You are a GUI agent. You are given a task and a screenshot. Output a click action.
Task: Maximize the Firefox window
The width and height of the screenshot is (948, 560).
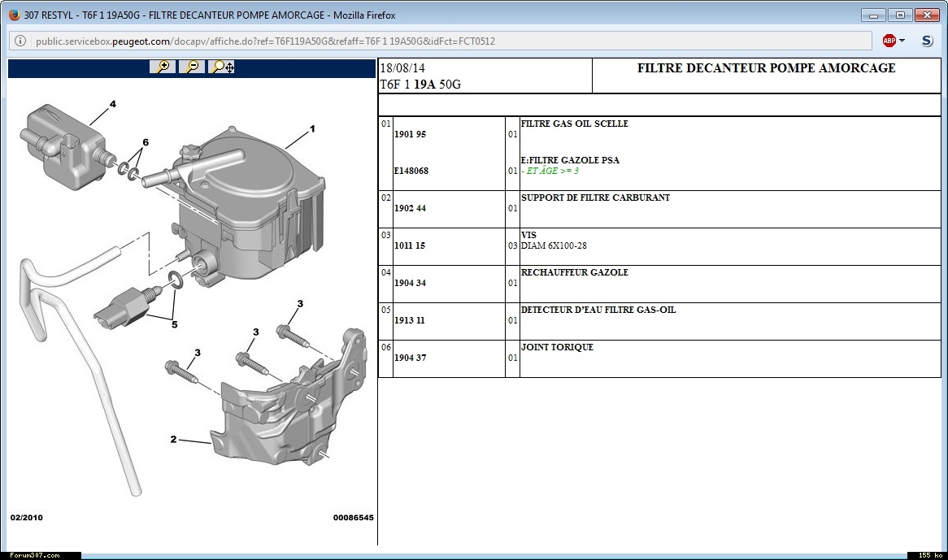pyautogui.click(x=900, y=15)
